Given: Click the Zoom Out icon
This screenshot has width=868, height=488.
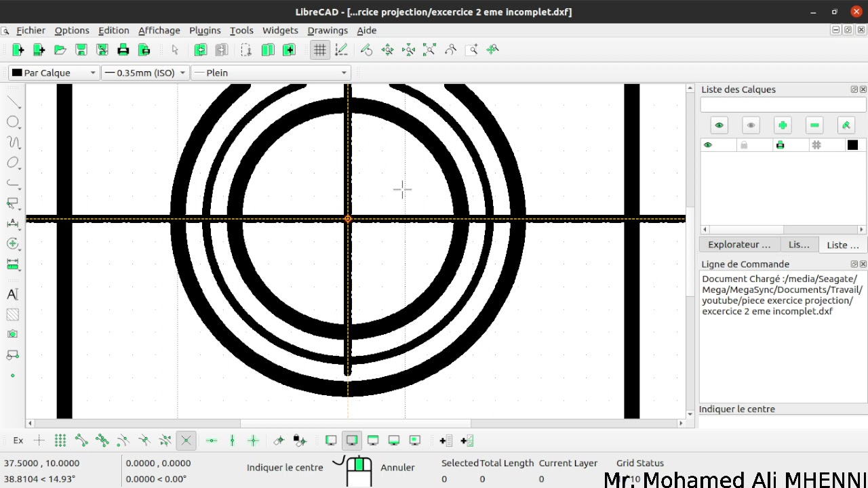Looking at the screenshot, I should (409, 49).
